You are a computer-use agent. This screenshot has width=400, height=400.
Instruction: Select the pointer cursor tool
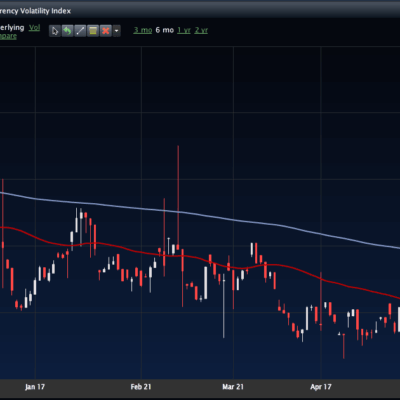tap(55, 31)
